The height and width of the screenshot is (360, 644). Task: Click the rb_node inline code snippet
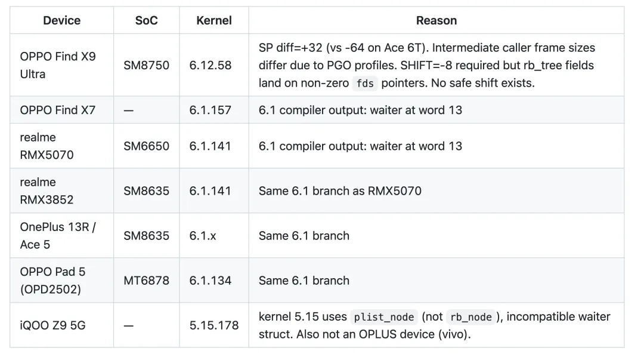[470, 317]
